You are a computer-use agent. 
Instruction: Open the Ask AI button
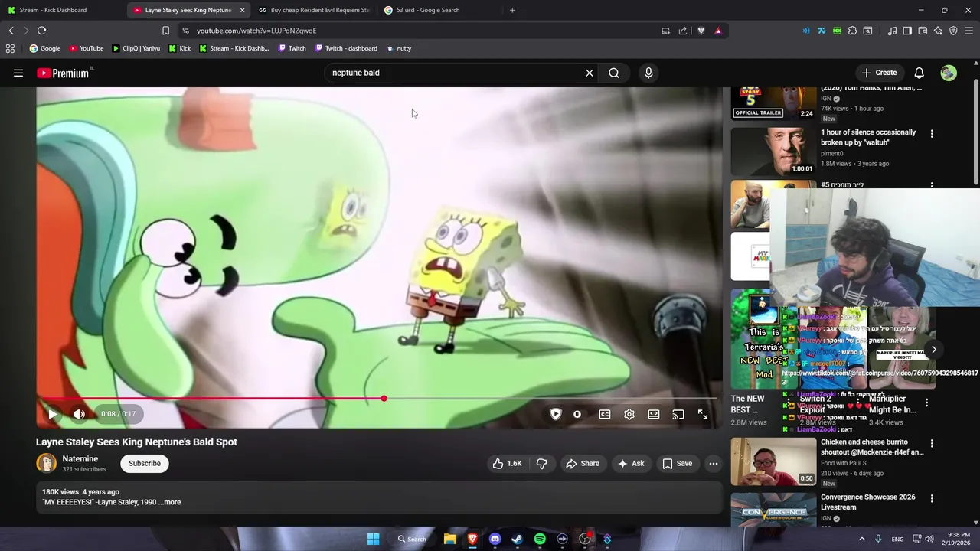[x=631, y=463]
